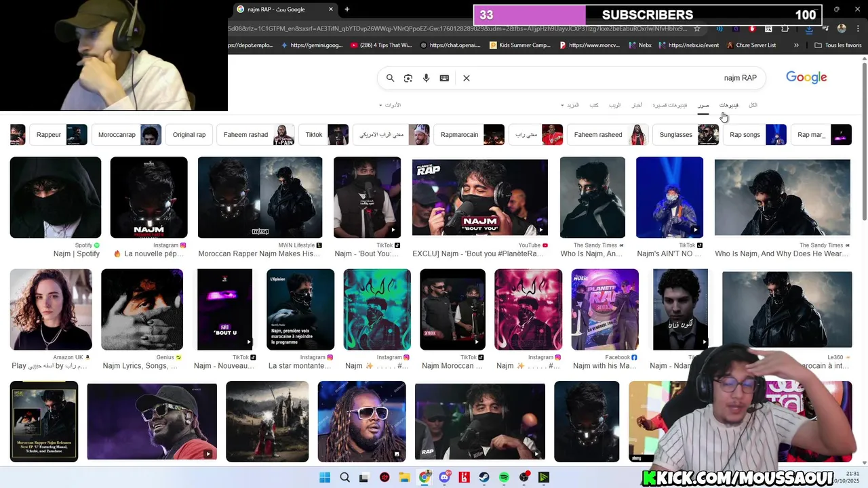Open the Tous les favoris folder
Screen dimensions: 868x488
coord(838,45)
